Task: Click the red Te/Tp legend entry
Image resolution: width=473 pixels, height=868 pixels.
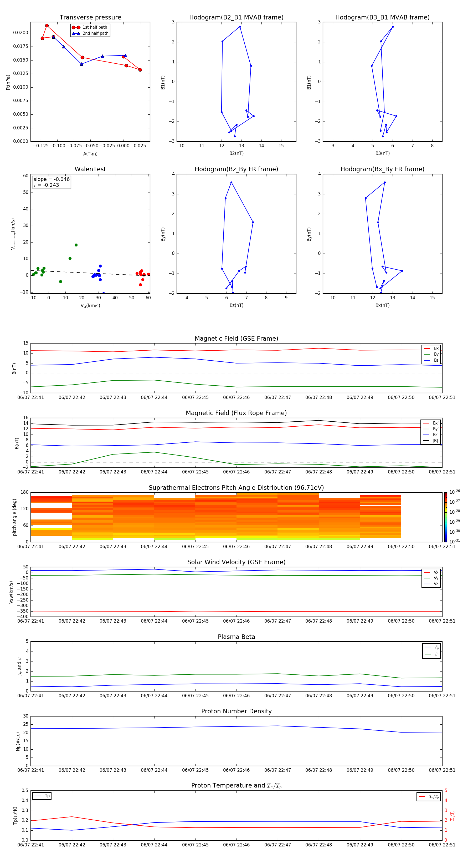Action: point(429,796)
